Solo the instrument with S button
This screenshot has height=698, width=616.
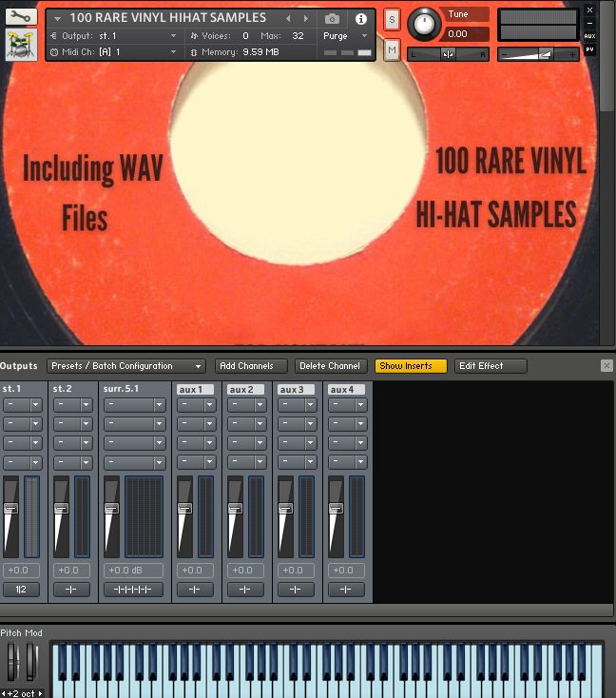(x=392, y=20)
